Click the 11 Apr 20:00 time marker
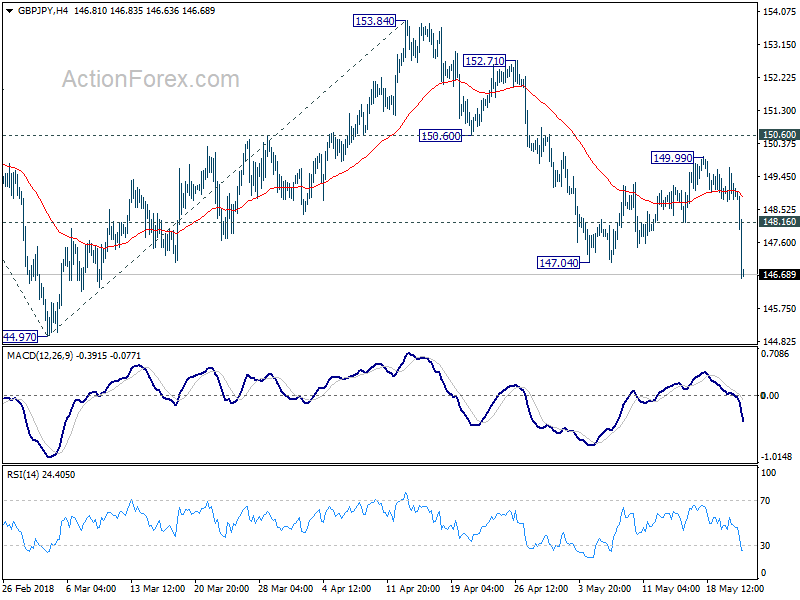This screenshot has width=800, height=600. coord(413,588)
